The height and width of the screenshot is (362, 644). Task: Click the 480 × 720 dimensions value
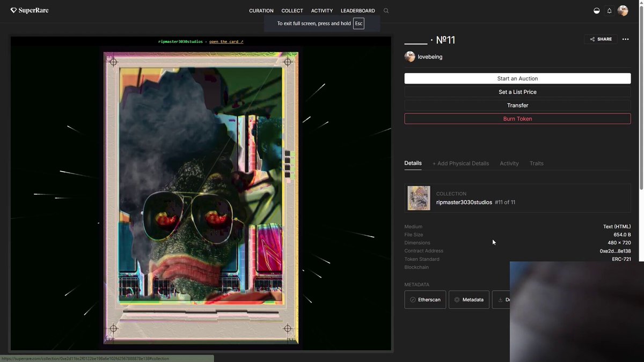(x=619, y=243)
